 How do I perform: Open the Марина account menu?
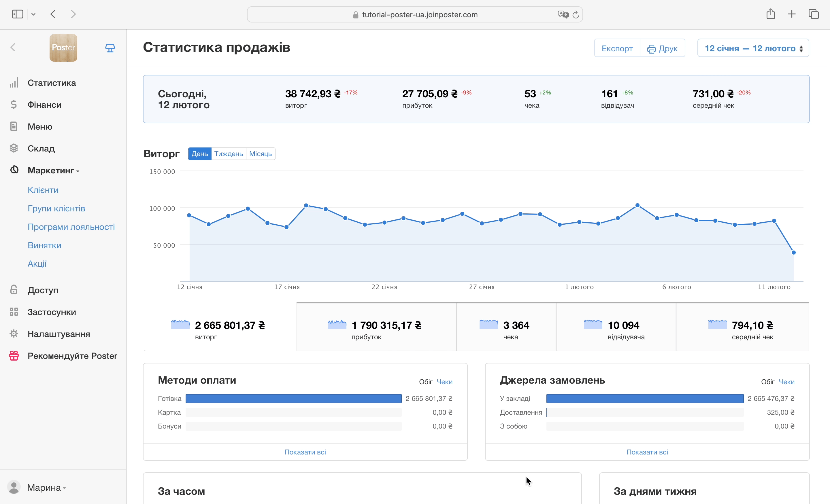pyautogui.click(x=46, y=488)
